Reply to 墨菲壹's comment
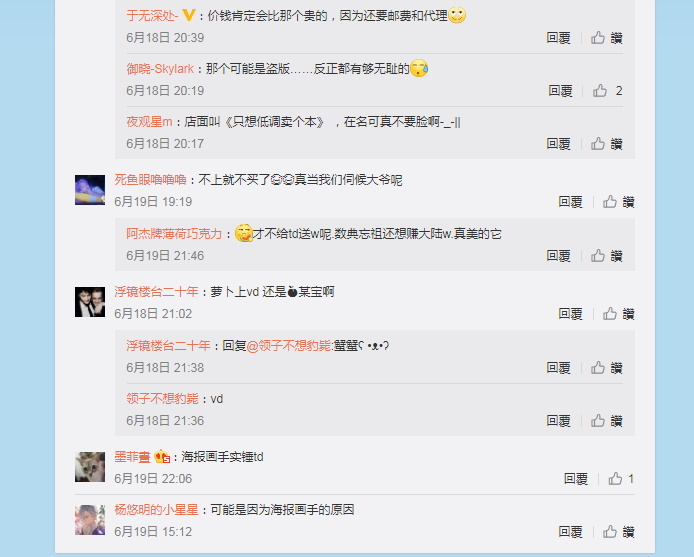Viewport: 694px width, 557px height. [575, 479]
